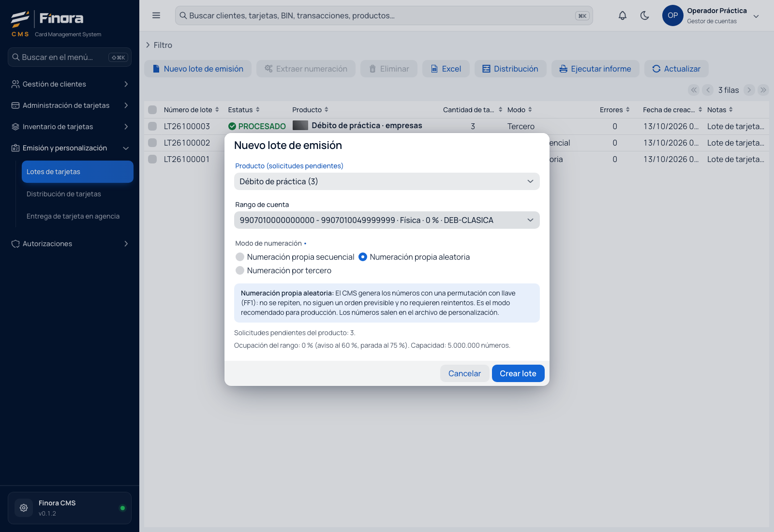Open settings gear beside Finora CMS
This screenshot has width=774, height=532.
pyautogui.click(x=24, y=508)
